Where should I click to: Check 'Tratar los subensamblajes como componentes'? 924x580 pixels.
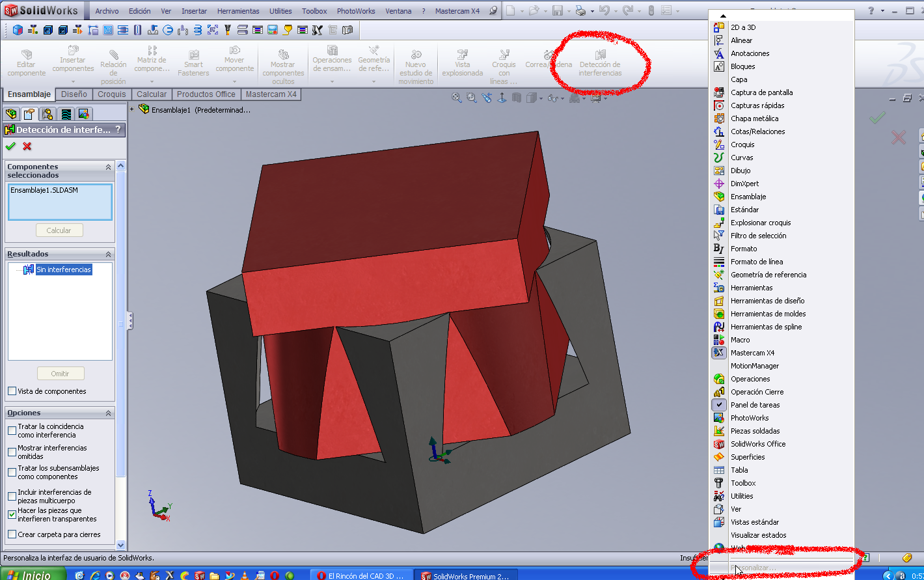pyautogui.click(x=12, y=472)
